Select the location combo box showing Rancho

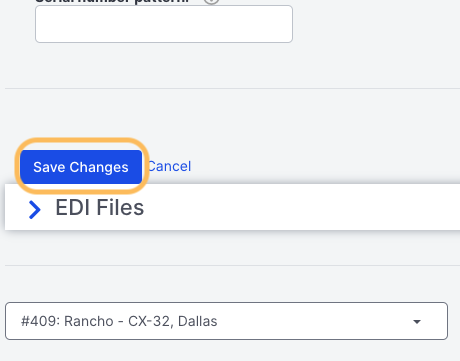[226, 321]
